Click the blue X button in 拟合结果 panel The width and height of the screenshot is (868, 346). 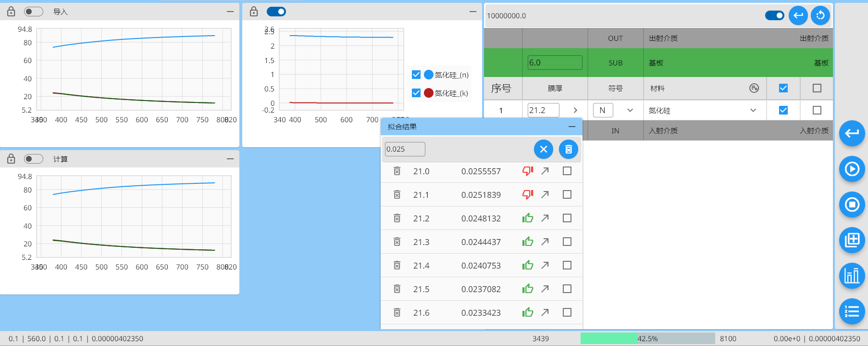pos(543,149)
